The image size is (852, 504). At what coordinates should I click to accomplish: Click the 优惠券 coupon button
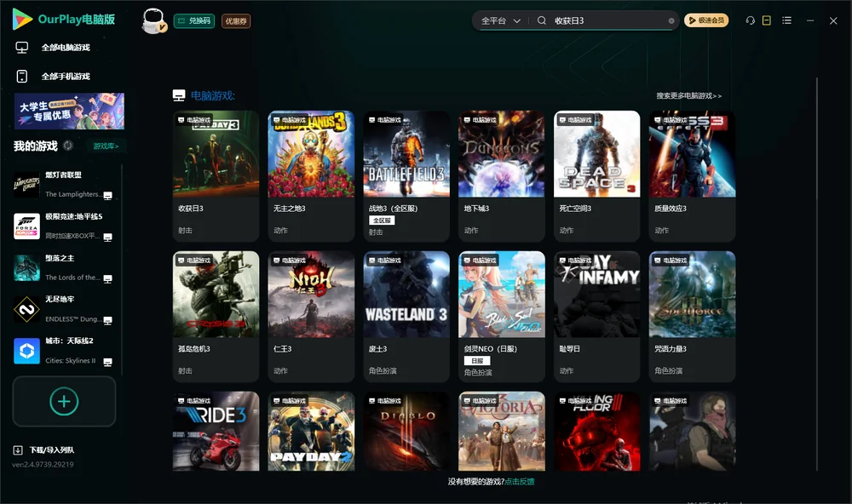point(236,21)
